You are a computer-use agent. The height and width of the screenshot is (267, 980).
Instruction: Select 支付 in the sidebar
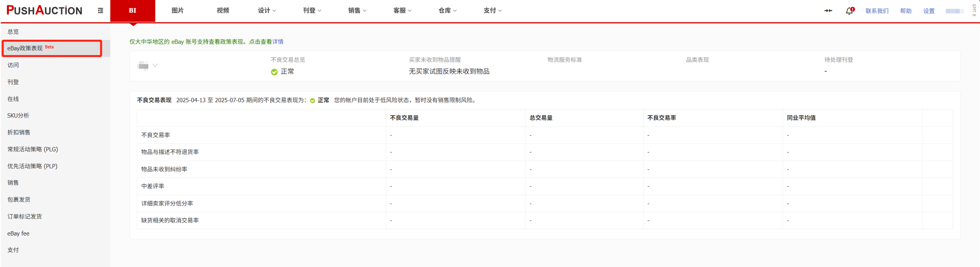click(x=55, y=250)
